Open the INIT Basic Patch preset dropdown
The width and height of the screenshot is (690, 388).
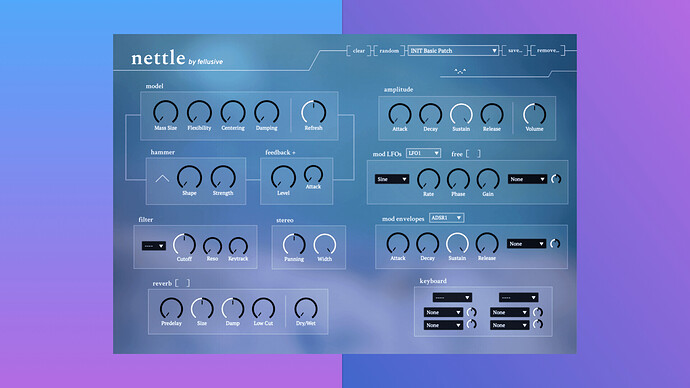click(x=453, y=51)
